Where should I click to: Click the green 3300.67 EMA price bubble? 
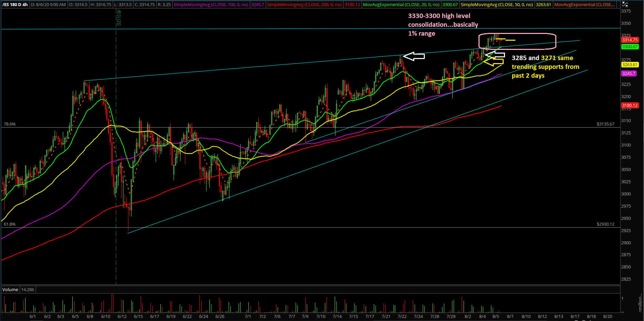coord(630,47)
